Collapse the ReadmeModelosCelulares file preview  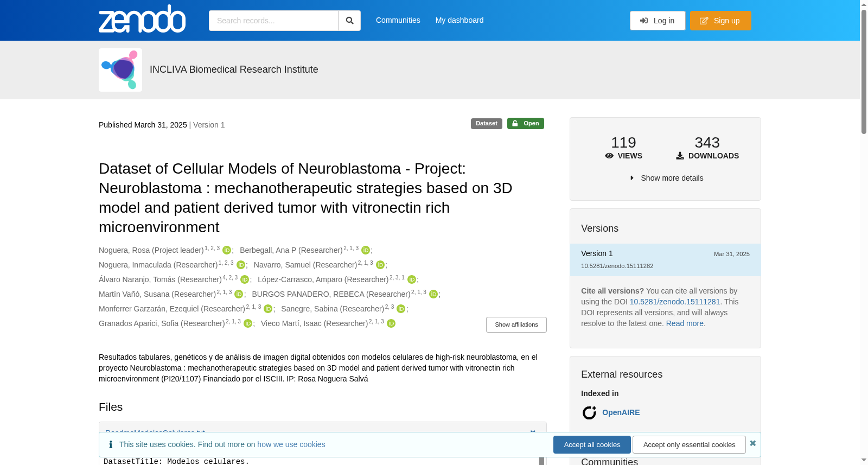pos(533,432)
